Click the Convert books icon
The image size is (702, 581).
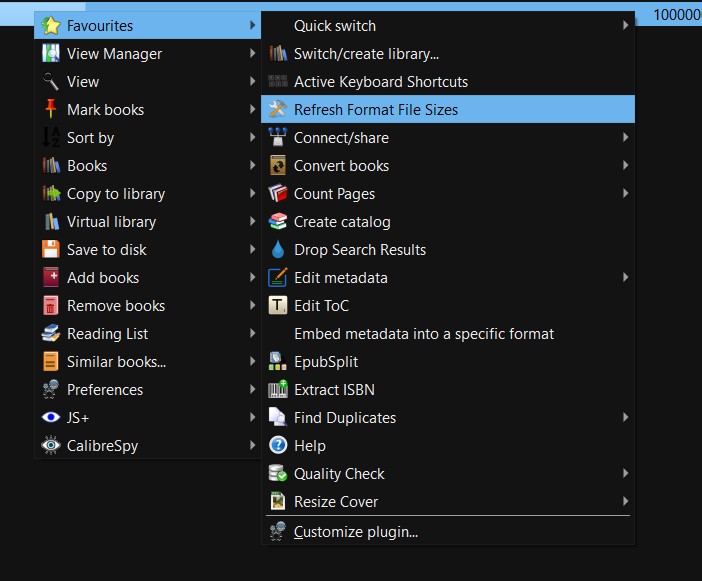(x=278, y=166)
